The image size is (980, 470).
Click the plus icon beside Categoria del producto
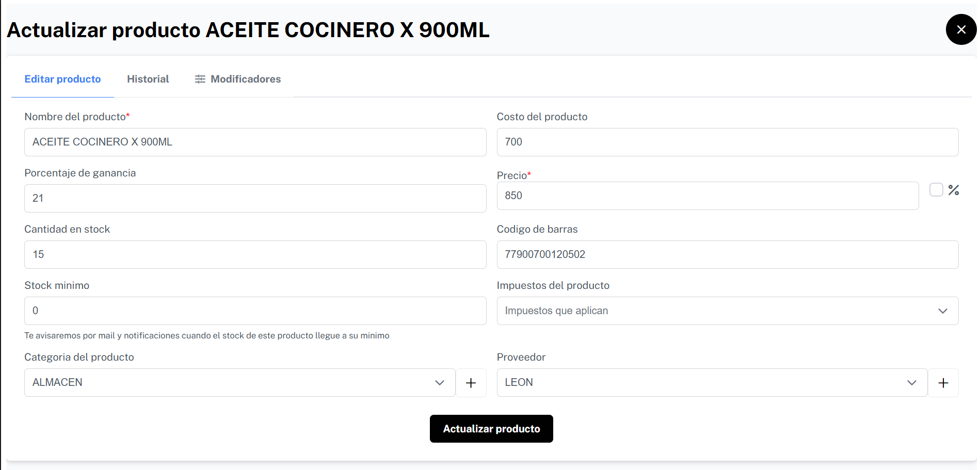[x=471, y=382]
